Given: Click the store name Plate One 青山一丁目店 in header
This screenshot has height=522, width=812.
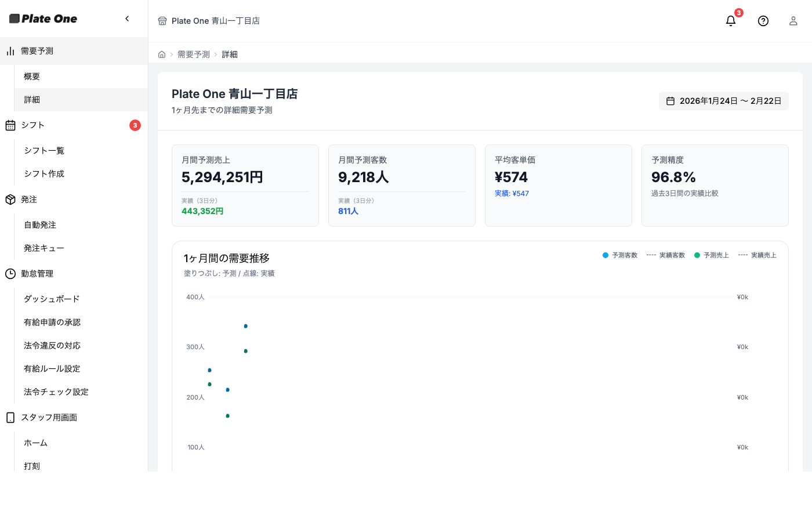Looking at the screenshot, I should click(216, 21).
